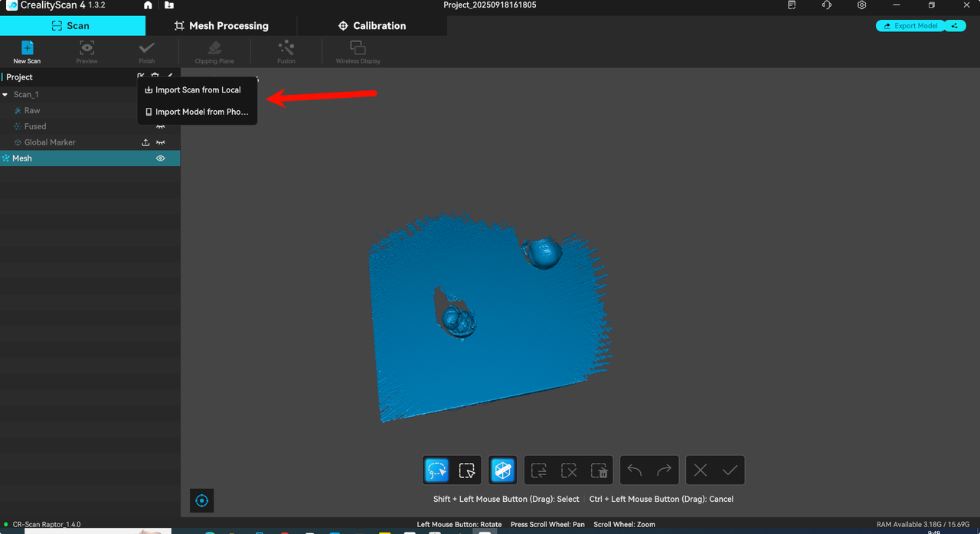
Task: Show the hidden Fused point cloud
Action: [161, 126]
